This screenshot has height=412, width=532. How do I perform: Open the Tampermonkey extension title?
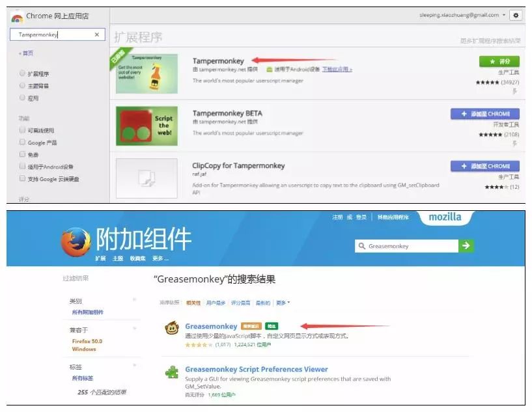218,61
